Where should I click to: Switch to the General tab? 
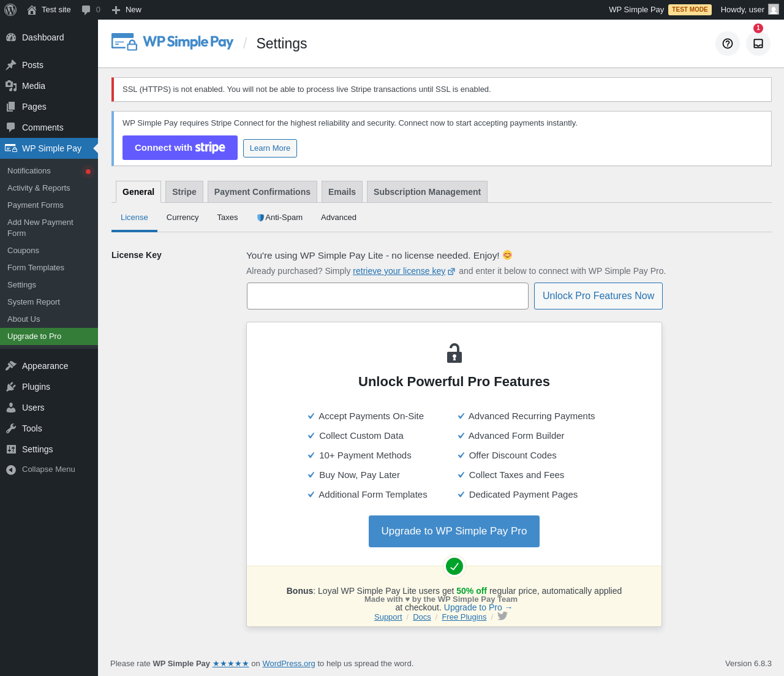138,192
